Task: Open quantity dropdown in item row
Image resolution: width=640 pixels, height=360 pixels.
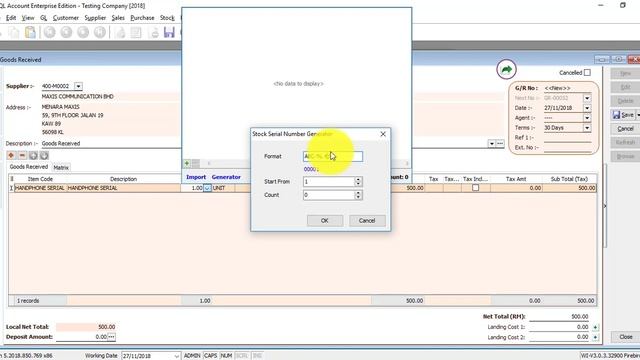Action: (207, 188)
